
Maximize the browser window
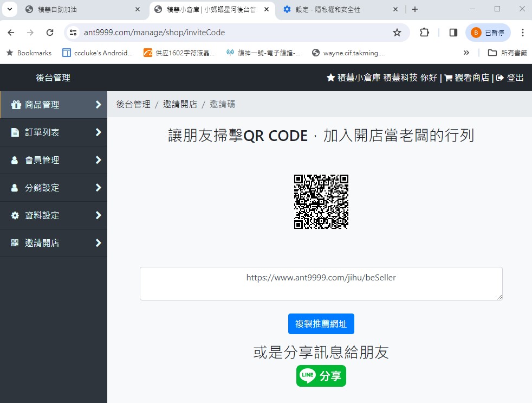pyautogui.click(x=497, y=9)
